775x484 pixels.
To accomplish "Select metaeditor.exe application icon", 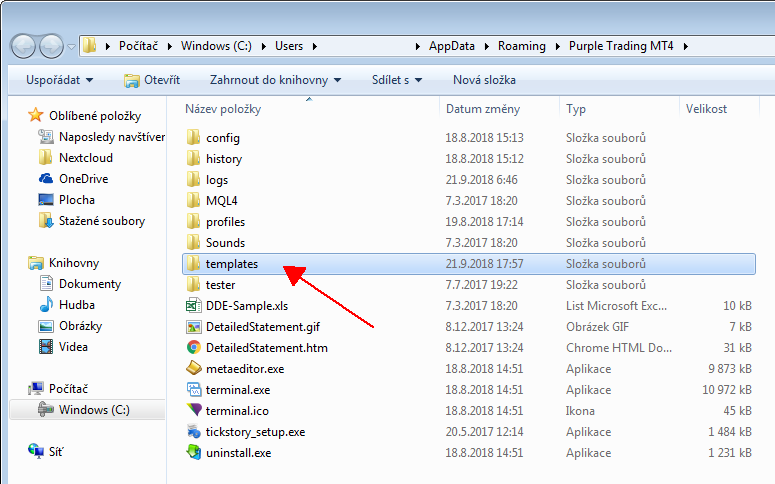I will click(193, 368).
